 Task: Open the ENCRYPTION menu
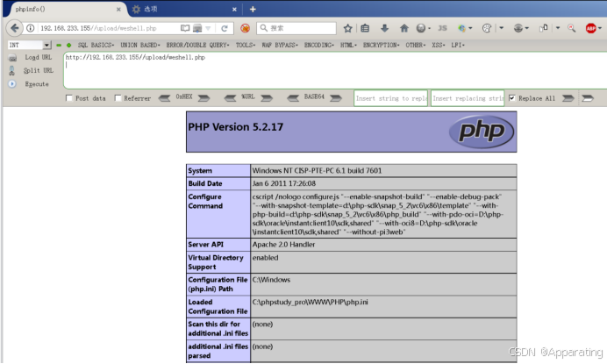[x=382, y=46]
